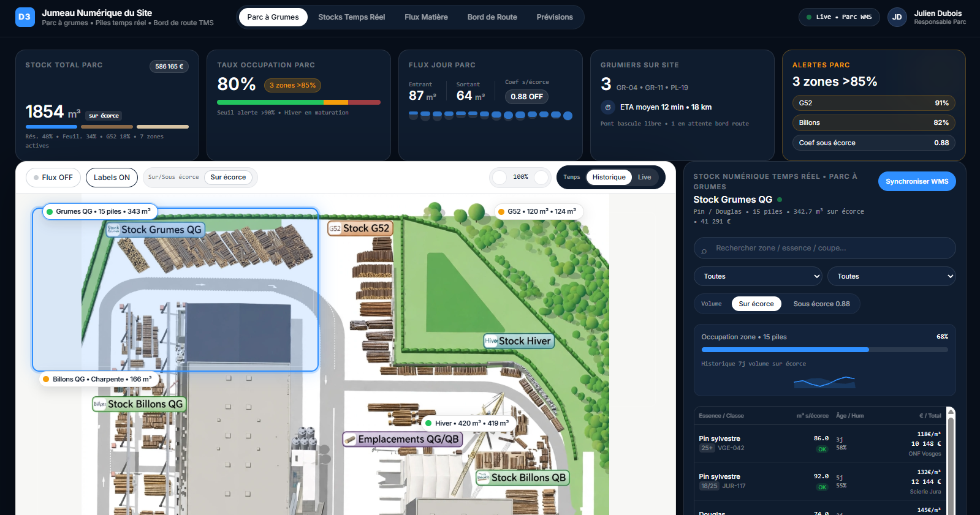Screen dimensions: 980x515
Task: Click the Billons QG Charpente map pill
Action: [99, 379]
